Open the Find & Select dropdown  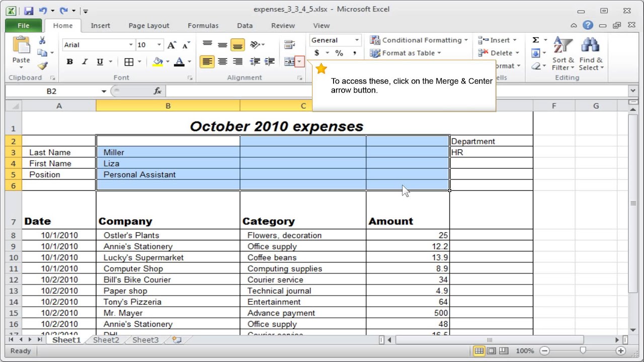(591, 54)
